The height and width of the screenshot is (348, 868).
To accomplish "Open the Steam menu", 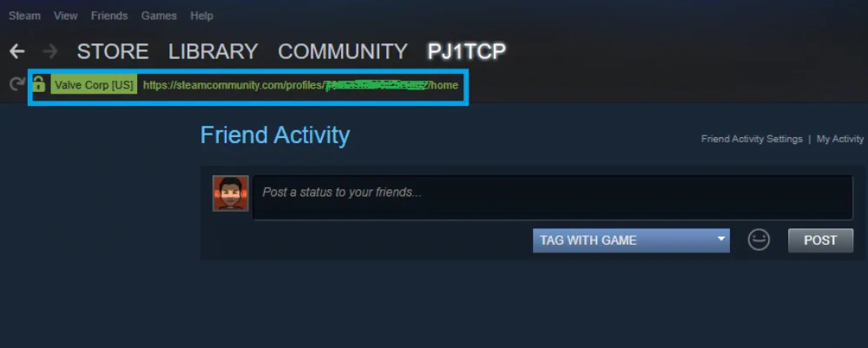I will point(24,16).
